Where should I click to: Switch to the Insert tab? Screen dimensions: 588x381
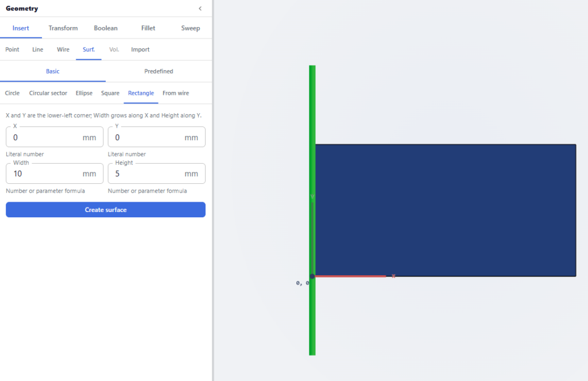[21, 28]
